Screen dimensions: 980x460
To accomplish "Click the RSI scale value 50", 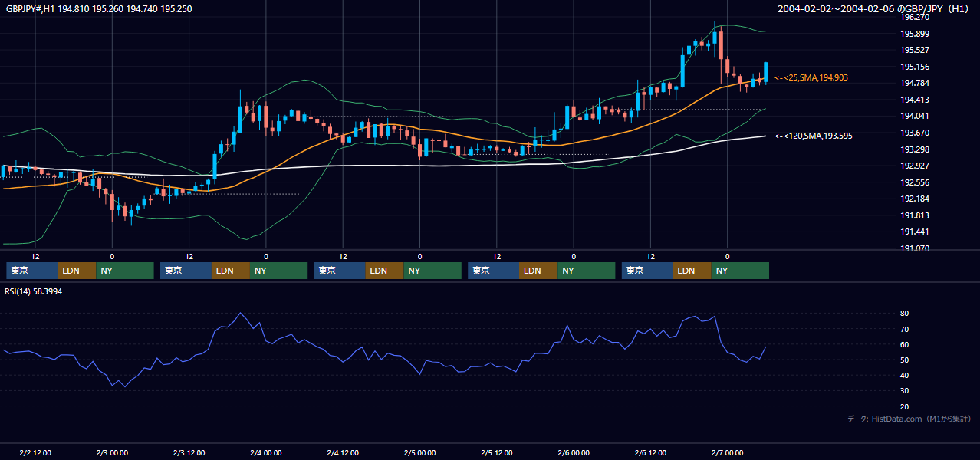I will click(905, 360).
